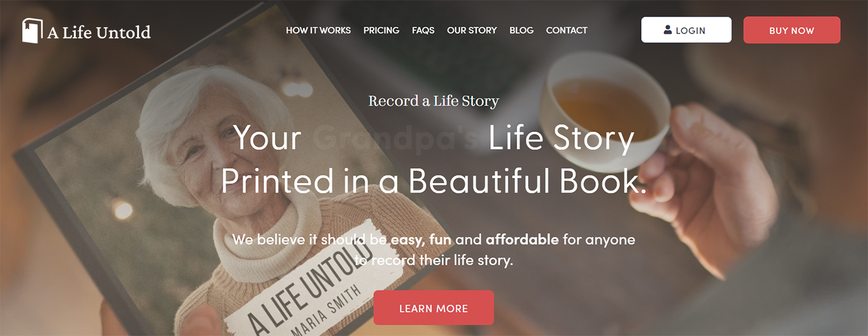Open the How It Works page
This screenshot has width=868, height=336.
(x=318, y=30)
